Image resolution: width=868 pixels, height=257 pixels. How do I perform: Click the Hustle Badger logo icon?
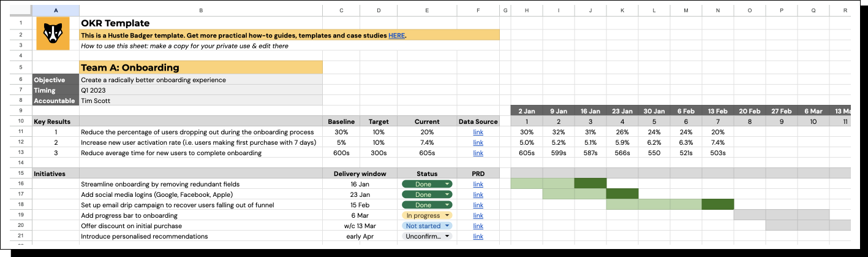(55, 33)
